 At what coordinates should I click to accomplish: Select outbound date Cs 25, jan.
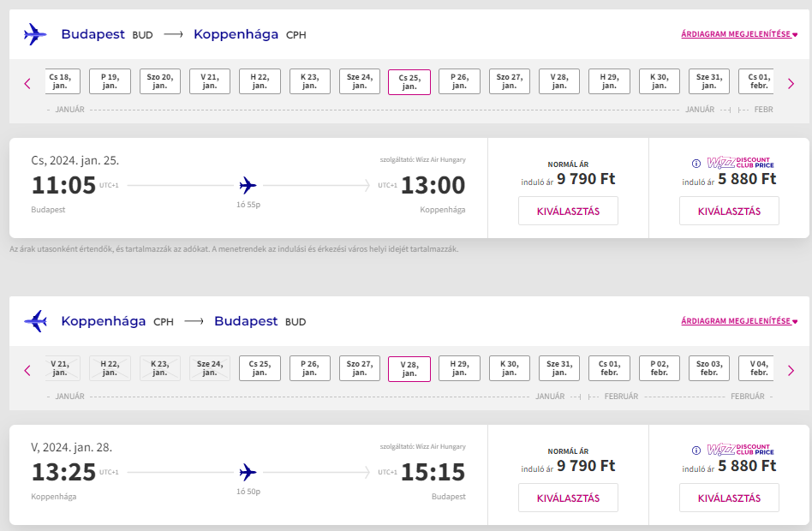tap(409, 82)
